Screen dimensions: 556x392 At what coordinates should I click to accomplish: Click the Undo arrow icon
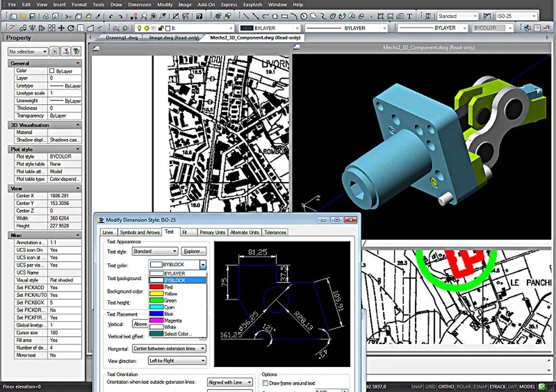click(111, 16)
